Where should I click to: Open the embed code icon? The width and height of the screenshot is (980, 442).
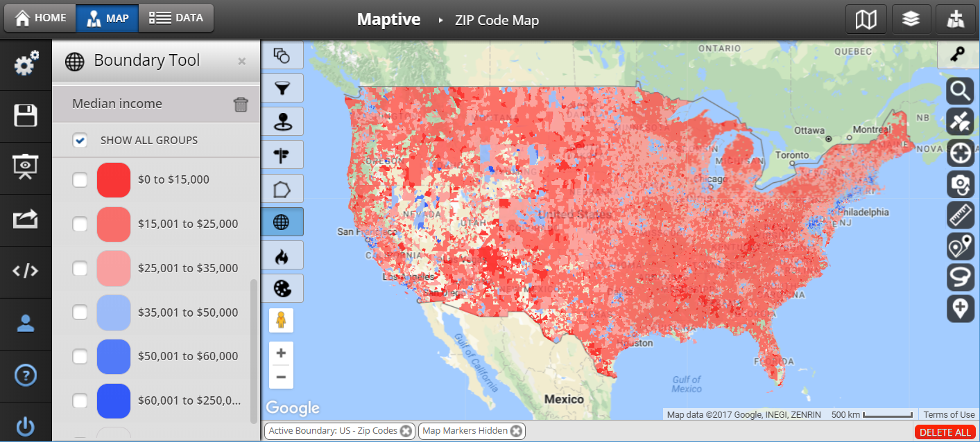(26, 272)
